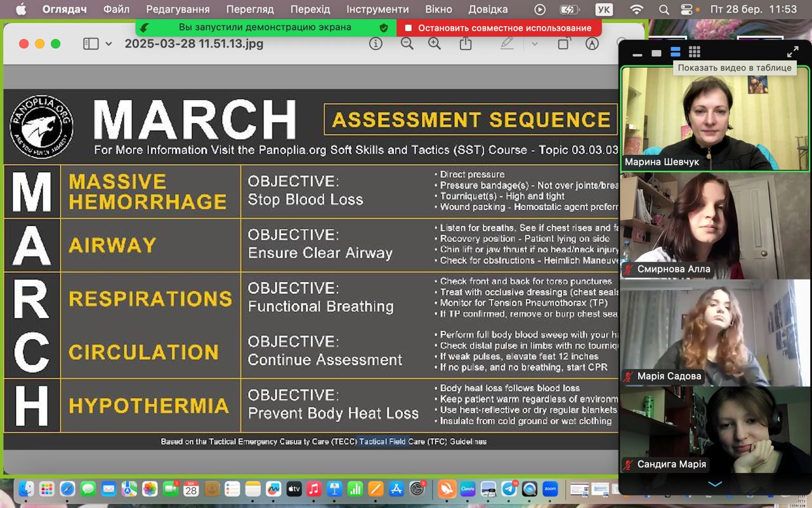The image size is (812, 508).
Task: Open the sidebar view options dropdown
Action: coord(108,44)
